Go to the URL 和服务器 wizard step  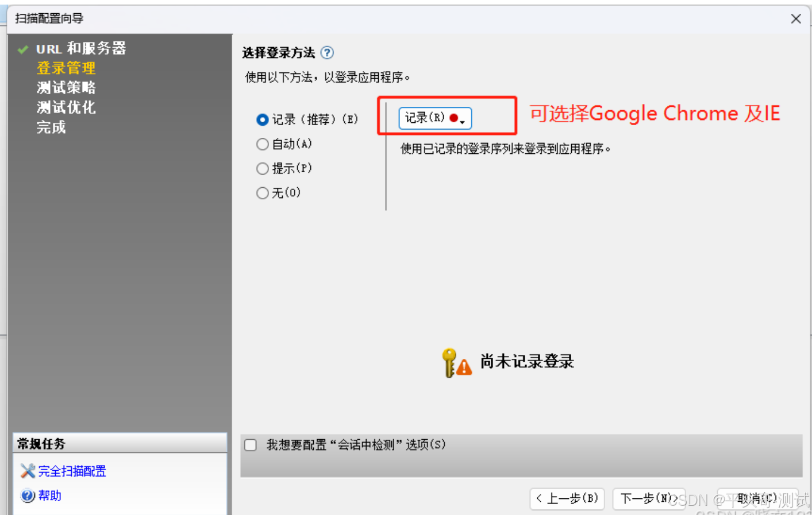point(81,48)
